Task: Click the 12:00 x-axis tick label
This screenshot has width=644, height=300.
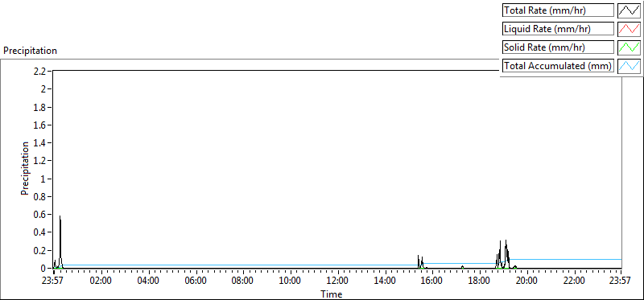Action: (338, 282)
